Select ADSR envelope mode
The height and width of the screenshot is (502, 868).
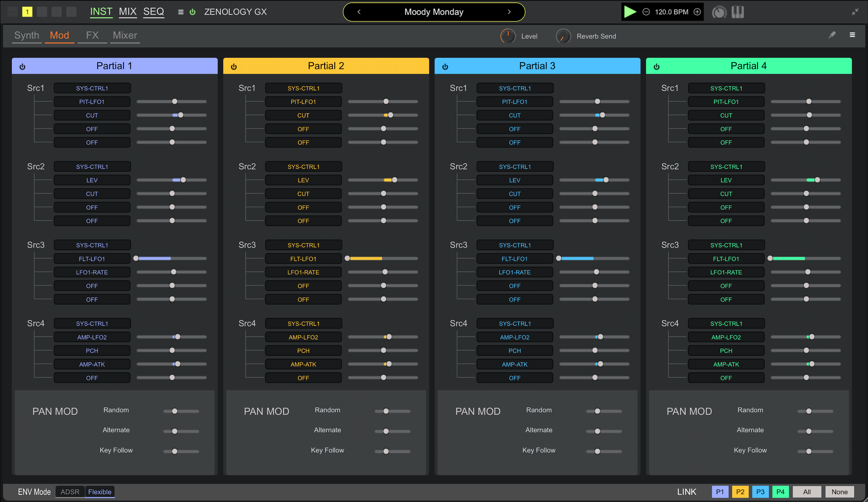coord(70,492)
